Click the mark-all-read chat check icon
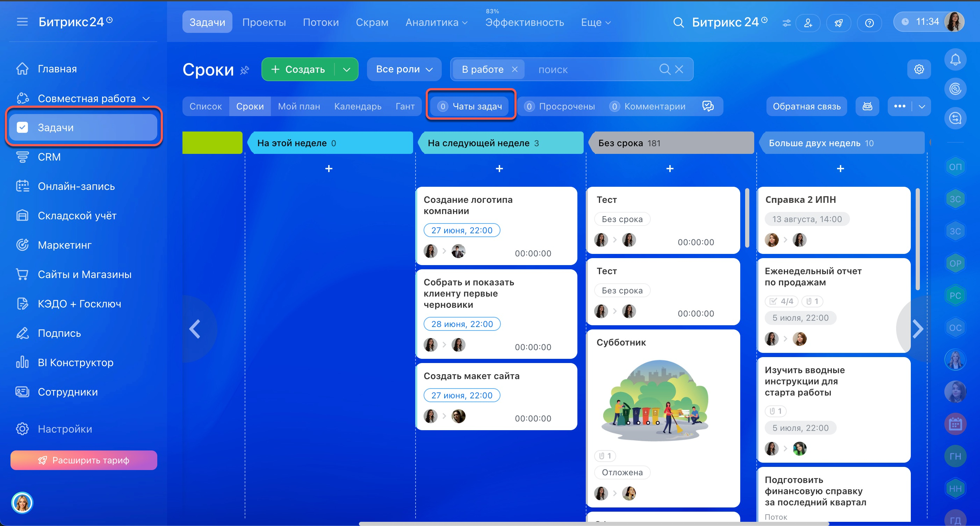Viewport: 980px width, 526px height. 708,106
